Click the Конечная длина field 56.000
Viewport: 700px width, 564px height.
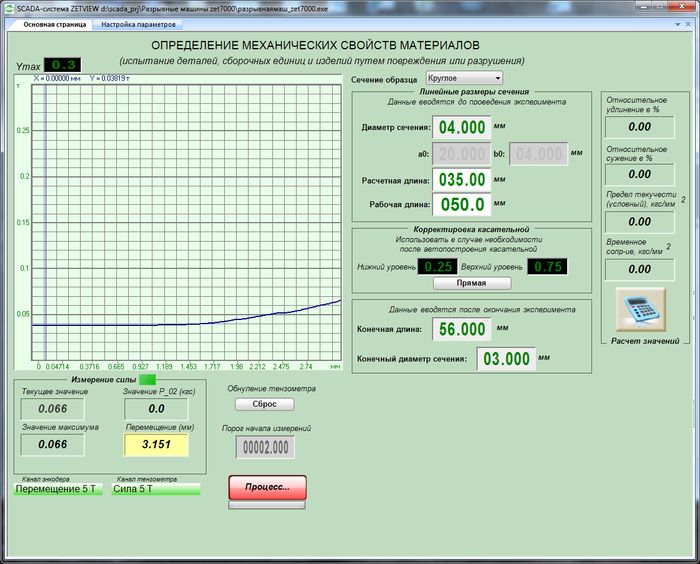462,329
